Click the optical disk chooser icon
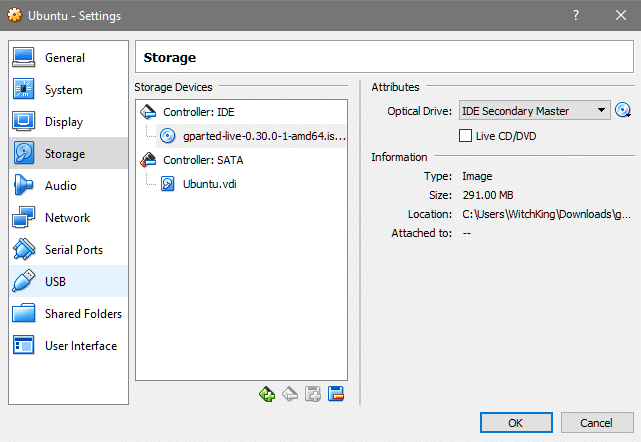 (625, 110)
